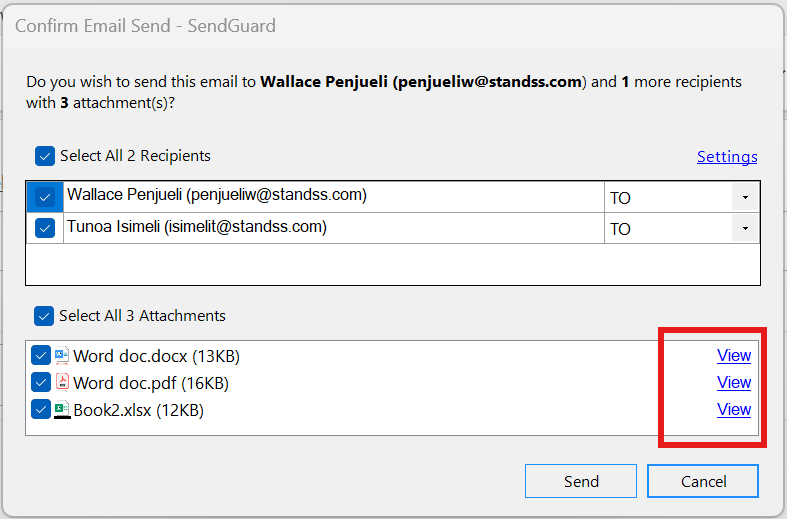
Task: Click the Word doc.pdf (16KB) file name
Action: tap(151, 383)
